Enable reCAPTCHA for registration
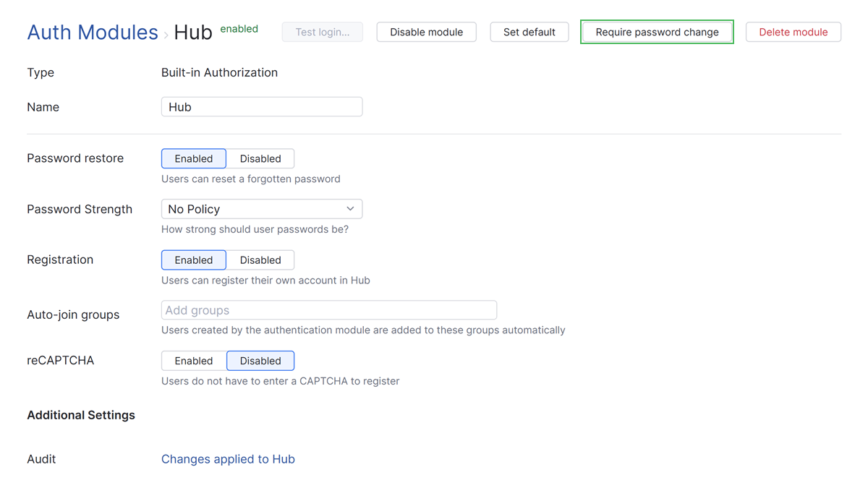 click(193, 360)
